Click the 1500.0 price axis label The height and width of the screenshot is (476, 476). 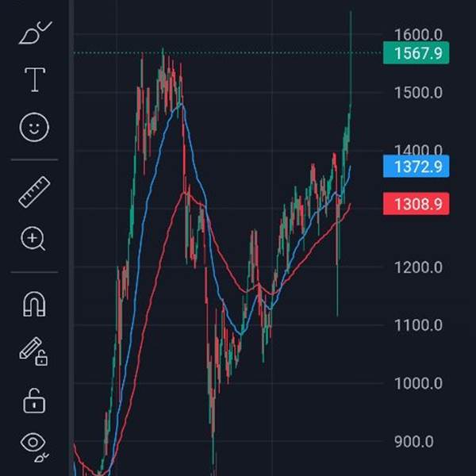(x=418, y=93)
